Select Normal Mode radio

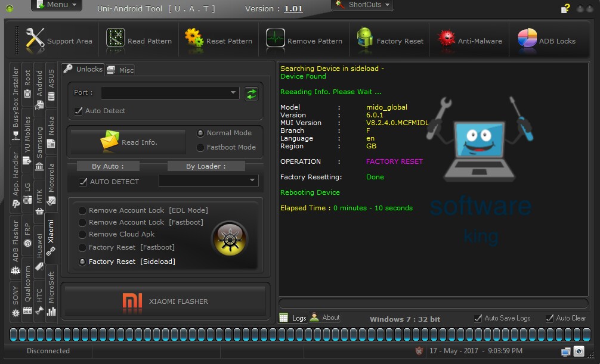200,133
